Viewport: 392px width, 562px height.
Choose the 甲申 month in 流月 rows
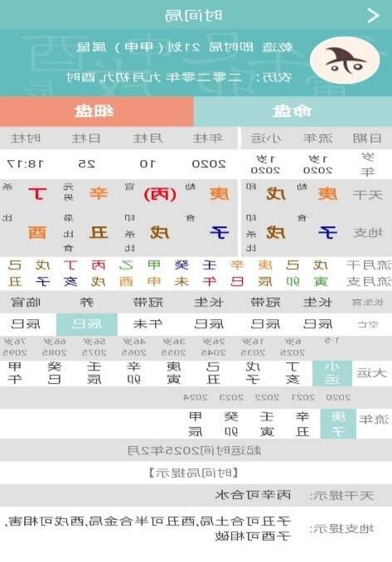(x=153, y=274)
